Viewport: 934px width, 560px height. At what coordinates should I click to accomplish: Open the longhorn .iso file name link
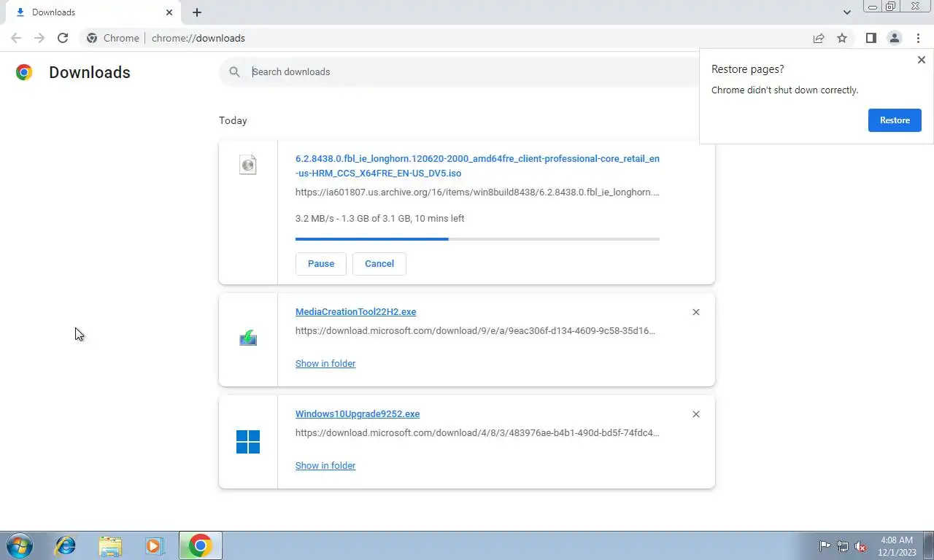pos(477,166)
